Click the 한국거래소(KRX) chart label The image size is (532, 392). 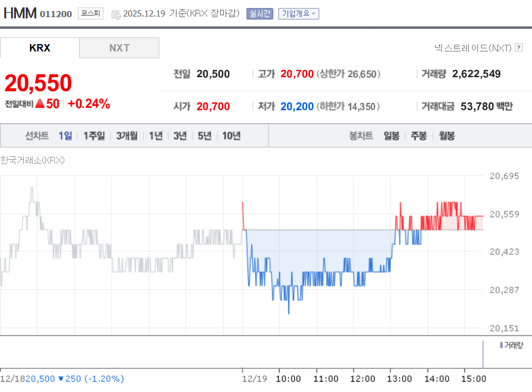(x=32, y=160)
